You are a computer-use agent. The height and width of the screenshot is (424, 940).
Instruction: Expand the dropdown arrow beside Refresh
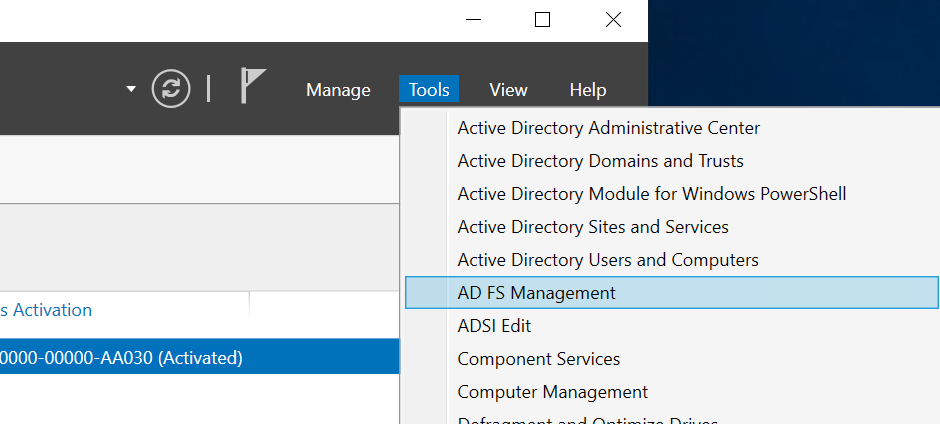point(131,89)
